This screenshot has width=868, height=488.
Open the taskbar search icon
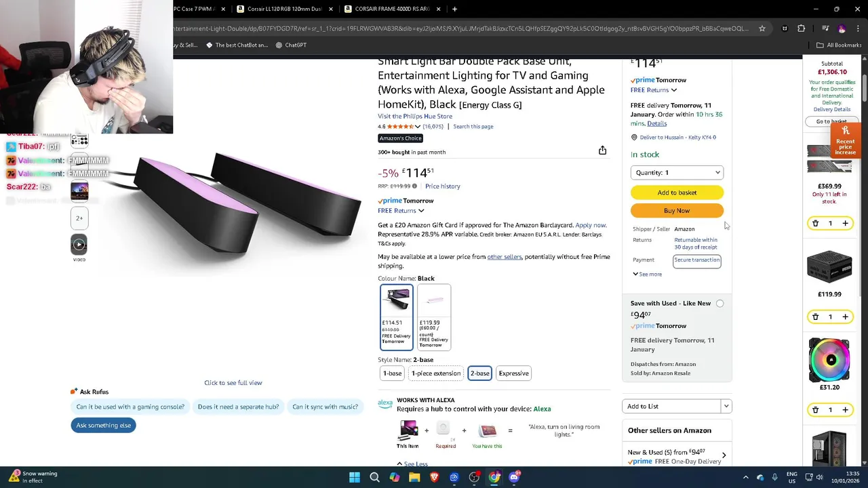tap(374, 477)
